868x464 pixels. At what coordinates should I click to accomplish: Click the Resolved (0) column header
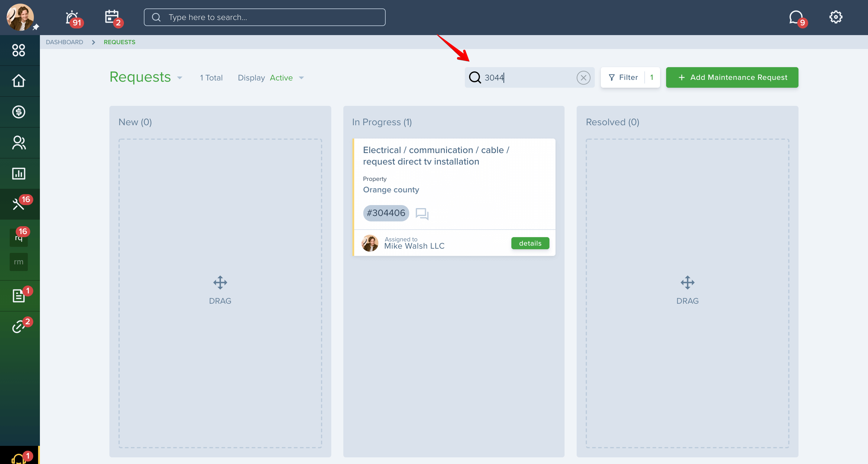click(x=612, y=122)
